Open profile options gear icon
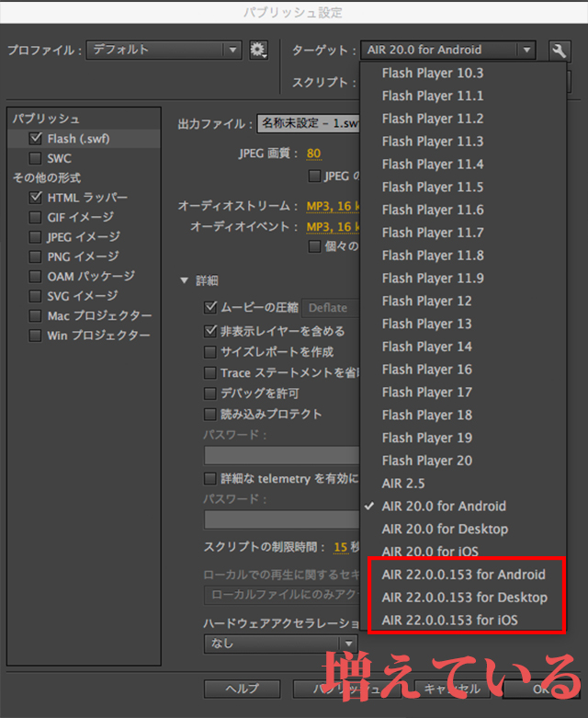Screen dimensions: 588x718 click(258, 50)
